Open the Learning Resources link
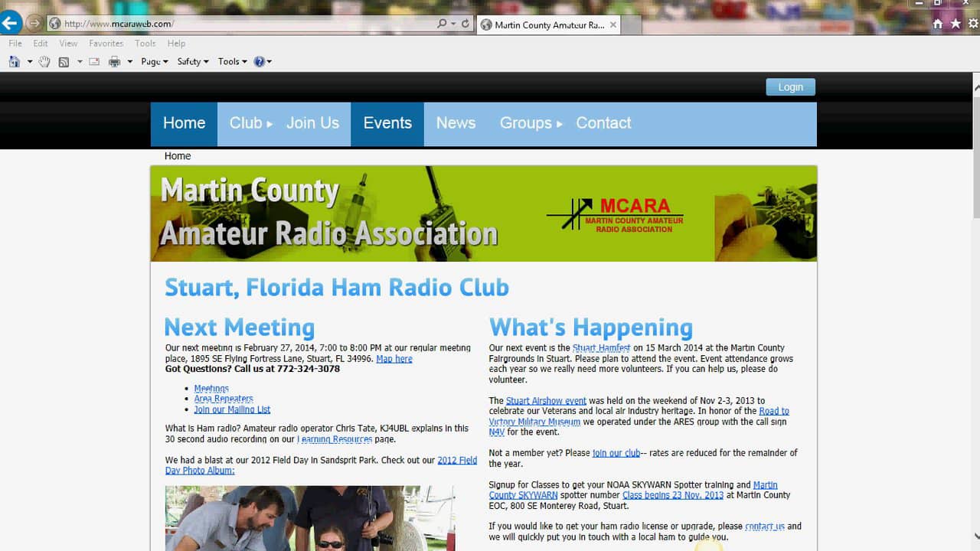 (x=335, y=439)
